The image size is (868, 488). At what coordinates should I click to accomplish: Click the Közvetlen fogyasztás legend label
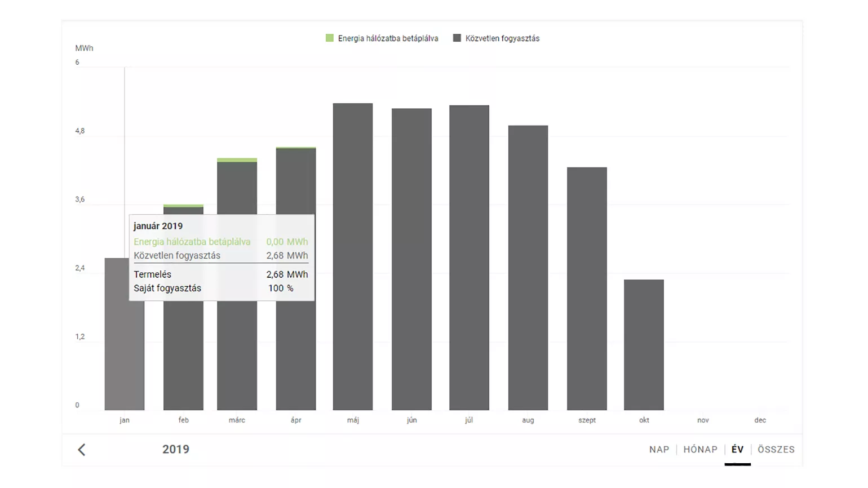[x=502, y=38]
